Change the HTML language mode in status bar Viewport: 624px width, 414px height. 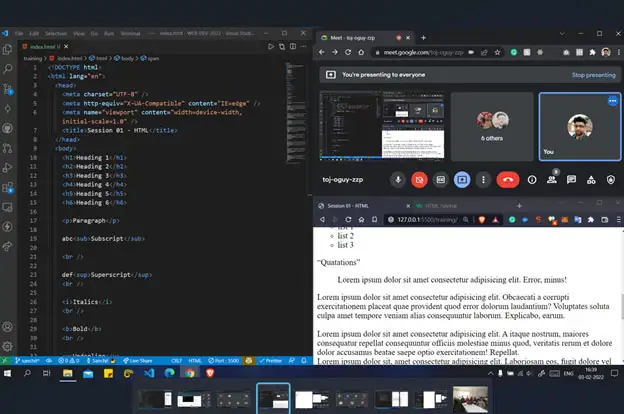[195, 361]
